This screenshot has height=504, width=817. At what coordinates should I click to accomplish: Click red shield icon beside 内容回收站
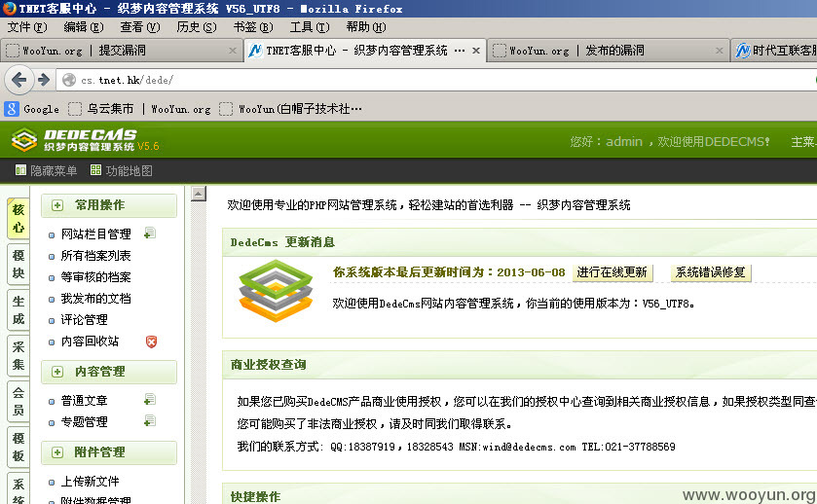click(x=151, y=342)
